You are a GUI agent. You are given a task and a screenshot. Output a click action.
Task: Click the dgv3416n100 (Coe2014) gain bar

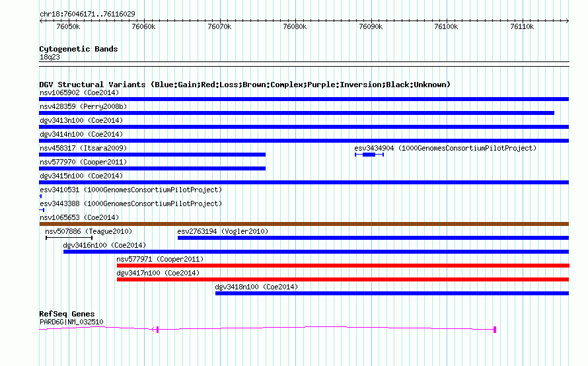(316, 252)
